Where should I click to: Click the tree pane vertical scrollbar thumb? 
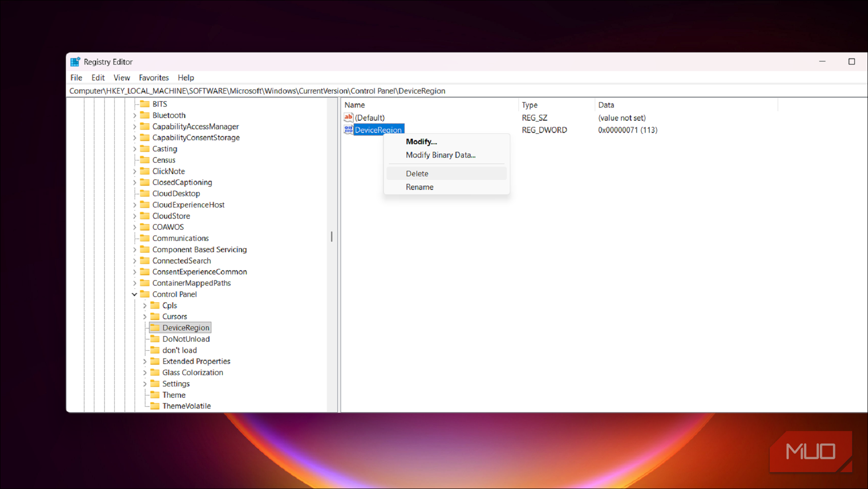pos(331,236)
